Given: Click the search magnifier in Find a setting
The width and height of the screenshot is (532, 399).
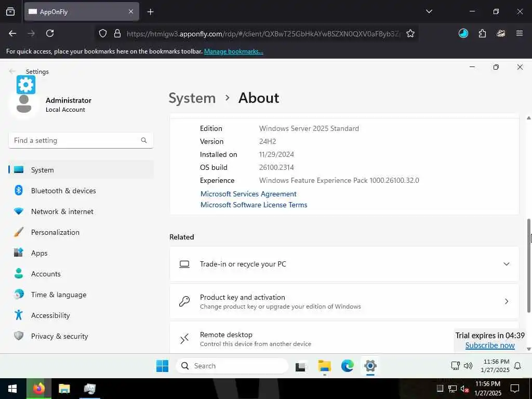Looking at the screenshot, I should click(x=144, y=140).
